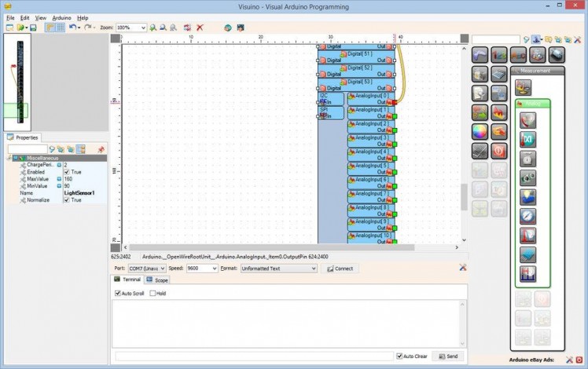Toggle the rulers display toolbar icon
Image resolution: width=588 pixels, height=369 pixels.
tap(50, 27)
